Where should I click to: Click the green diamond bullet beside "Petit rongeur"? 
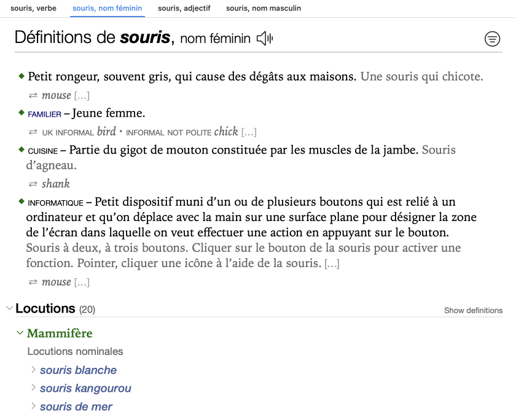[x=21, y=76]
